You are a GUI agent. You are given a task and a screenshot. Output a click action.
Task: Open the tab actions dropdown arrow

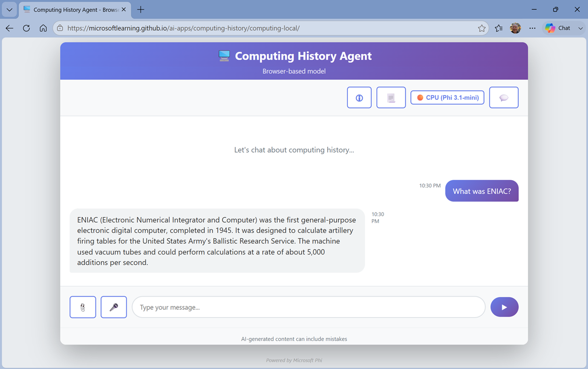(x=9, y=10)
